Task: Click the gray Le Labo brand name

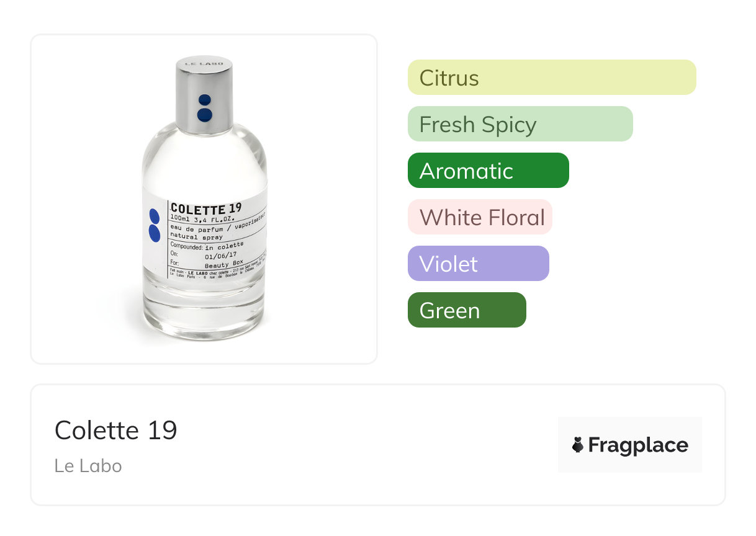Action: pyautogui.click(x=88, y=466)
